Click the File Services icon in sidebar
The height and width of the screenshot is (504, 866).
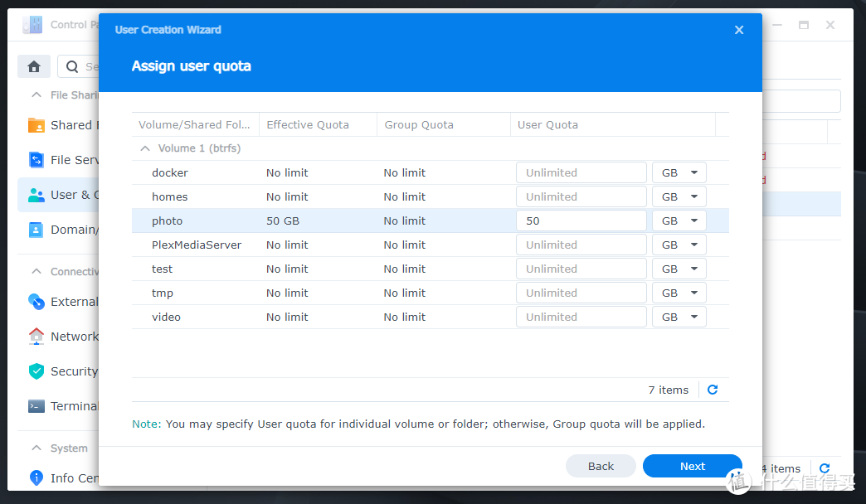(x=36, y=160)
